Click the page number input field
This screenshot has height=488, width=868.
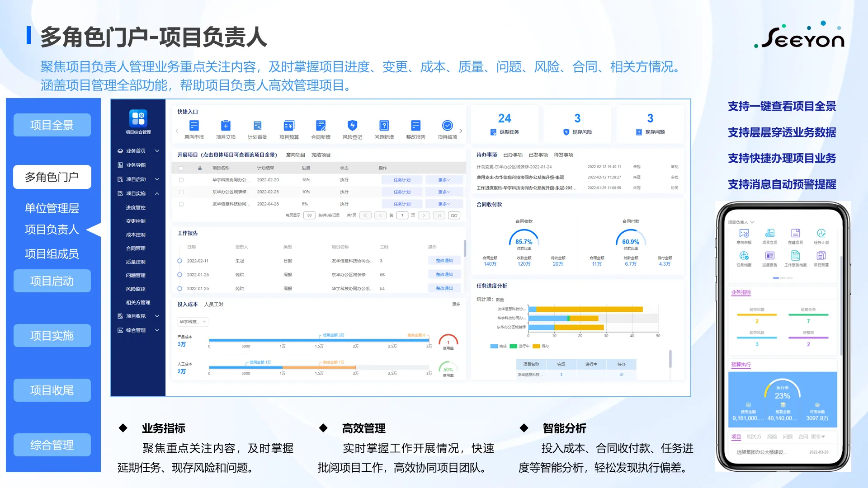click(402, 216)
